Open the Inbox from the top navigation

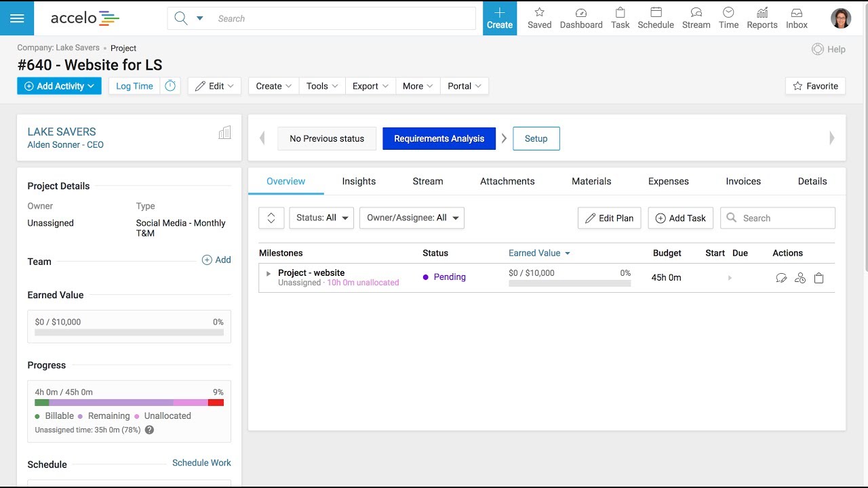(x=796, y=18)
